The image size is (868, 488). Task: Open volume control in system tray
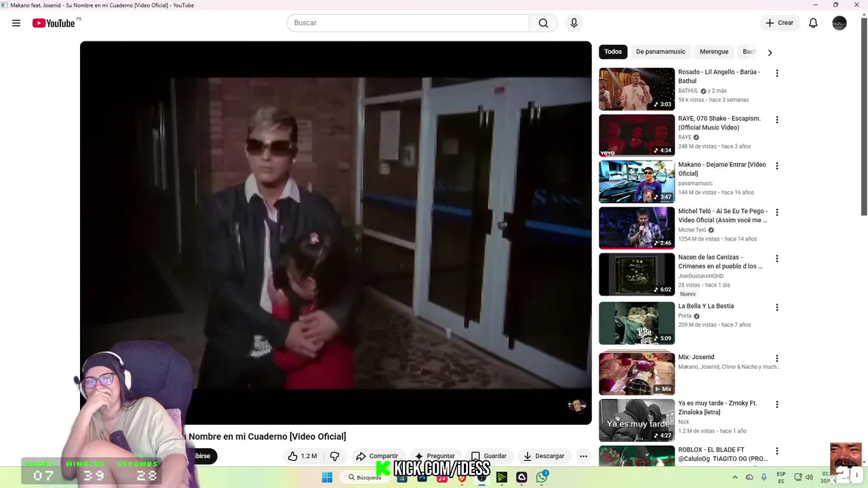(x=810, y=477)
